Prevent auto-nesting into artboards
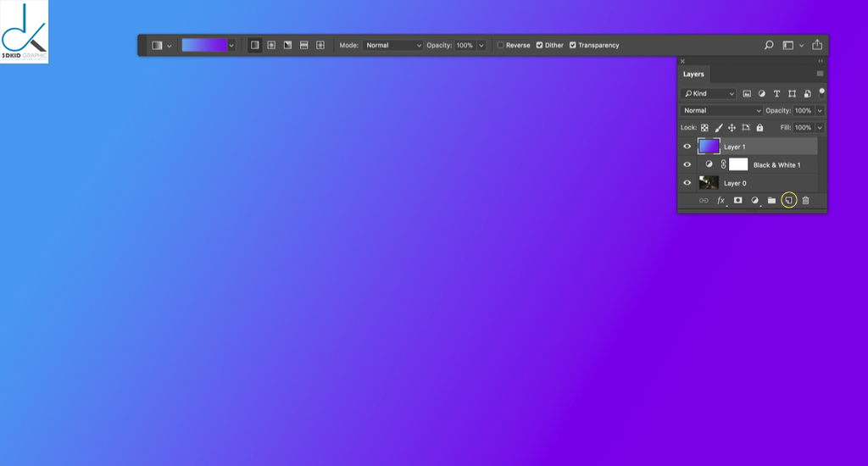Image resolution: width=868 pixels, height=466 pixels. [x=746, y=128]
